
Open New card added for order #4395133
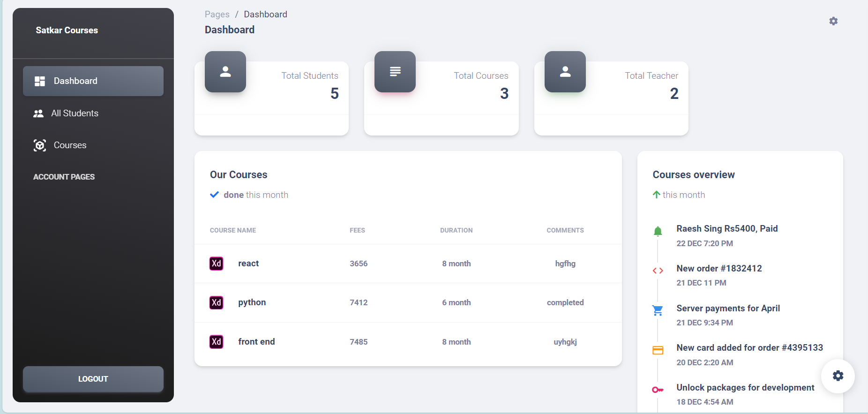pyautogui.click(x=749, y=348)
